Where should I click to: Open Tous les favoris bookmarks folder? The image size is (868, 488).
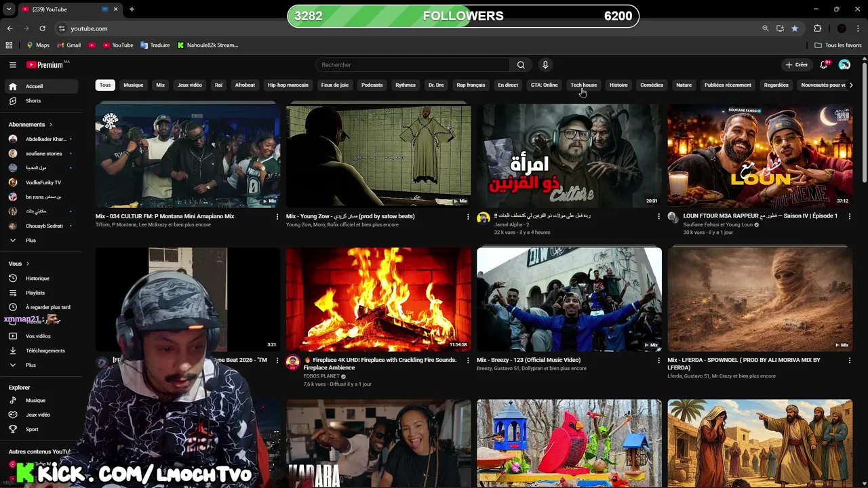point(838,45)
